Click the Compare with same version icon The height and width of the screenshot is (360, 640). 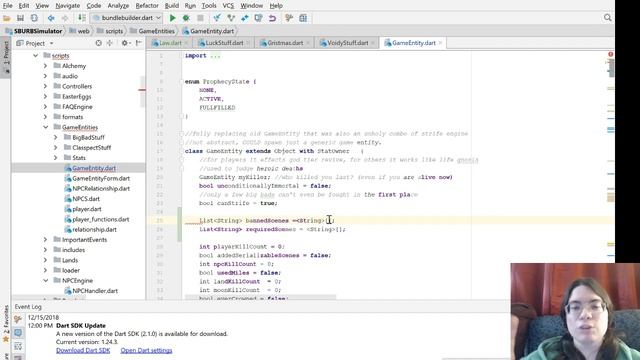click(244, 18)
